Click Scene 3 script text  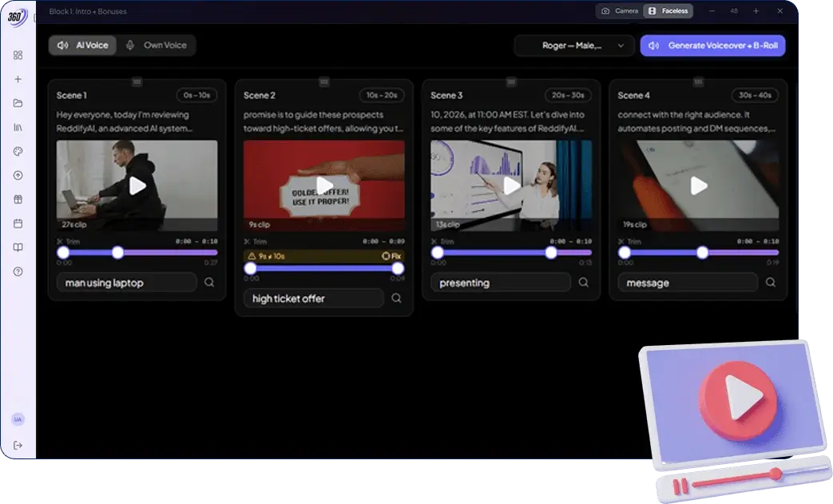(507, 121)
